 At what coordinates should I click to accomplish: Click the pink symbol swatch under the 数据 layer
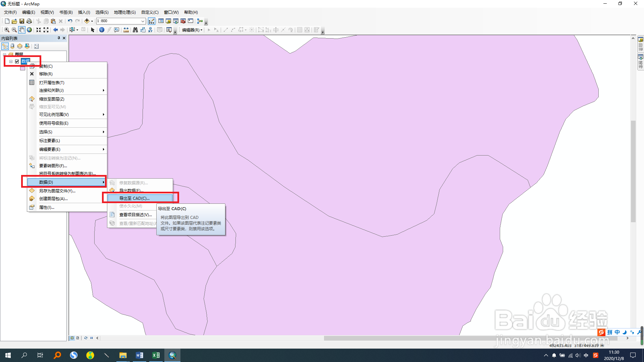click(x=23, y=69)
